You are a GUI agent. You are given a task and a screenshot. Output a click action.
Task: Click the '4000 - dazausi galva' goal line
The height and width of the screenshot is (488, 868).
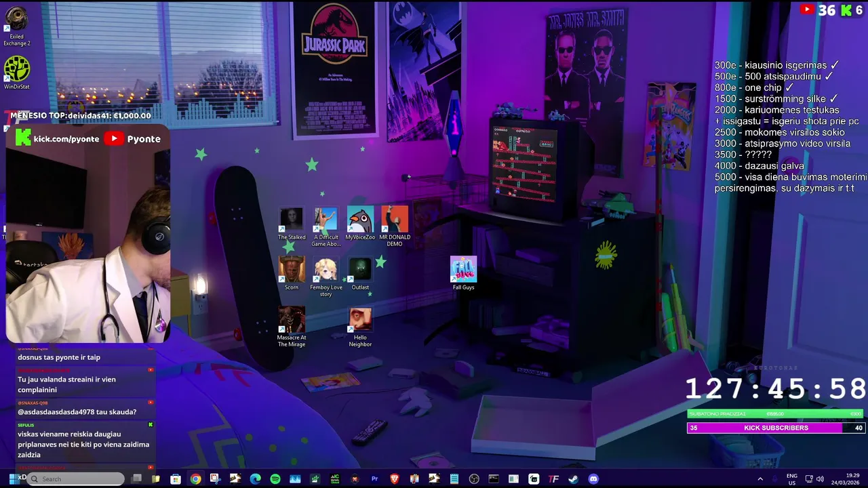pos(759,166)
